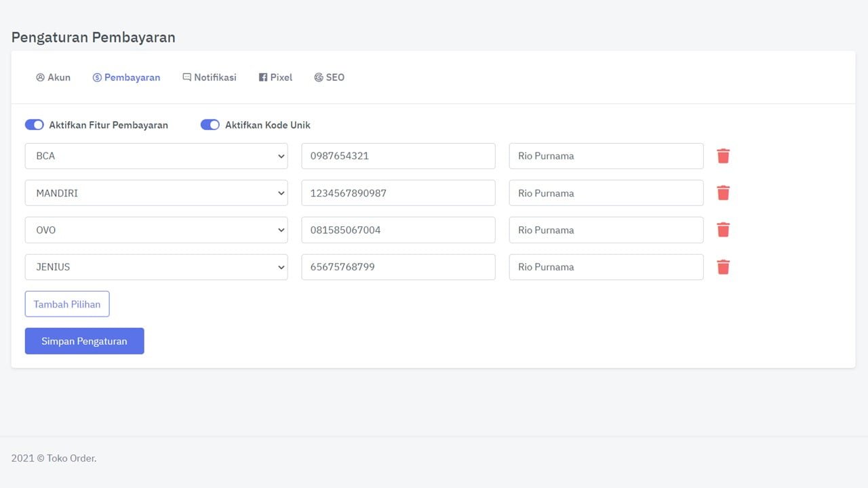Viewport: 868px width, 488px height.
Task: Expand the MANDIRI bank dropdown
Action: click(x=156, y=193)
